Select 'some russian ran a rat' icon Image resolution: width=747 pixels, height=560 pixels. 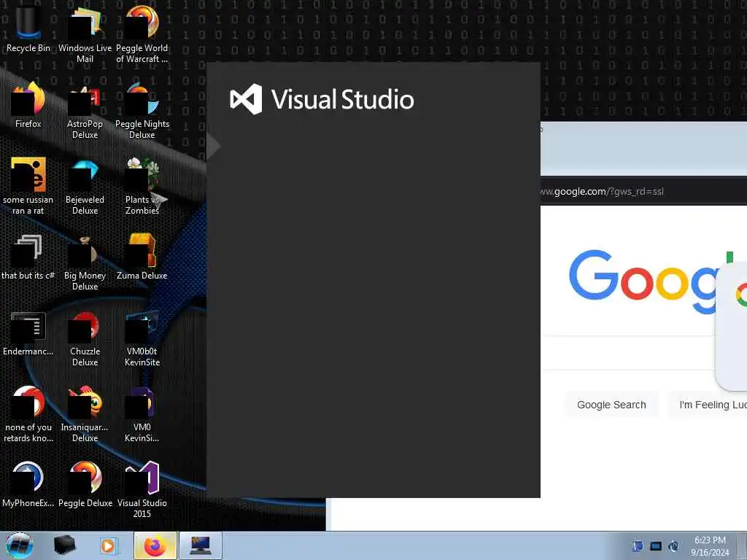point(28,186)
